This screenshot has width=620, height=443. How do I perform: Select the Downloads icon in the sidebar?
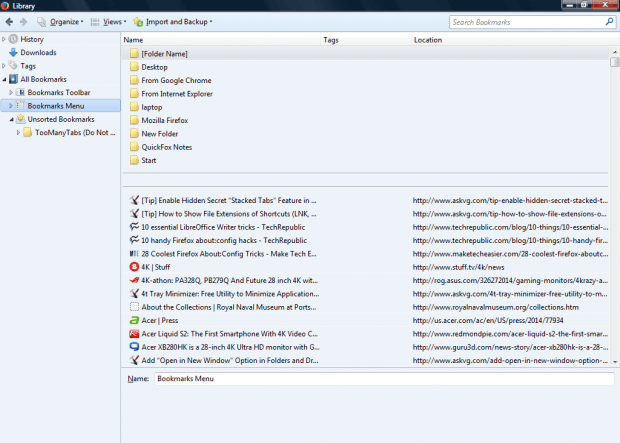(x=13, y=52)
